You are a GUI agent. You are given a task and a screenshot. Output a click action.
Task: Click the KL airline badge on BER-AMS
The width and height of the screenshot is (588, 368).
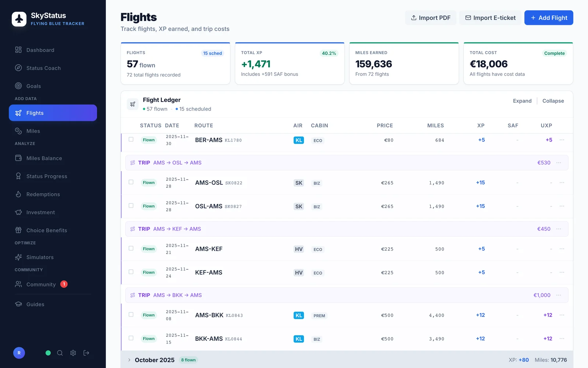pyautogui.click(x=299, y=140)
